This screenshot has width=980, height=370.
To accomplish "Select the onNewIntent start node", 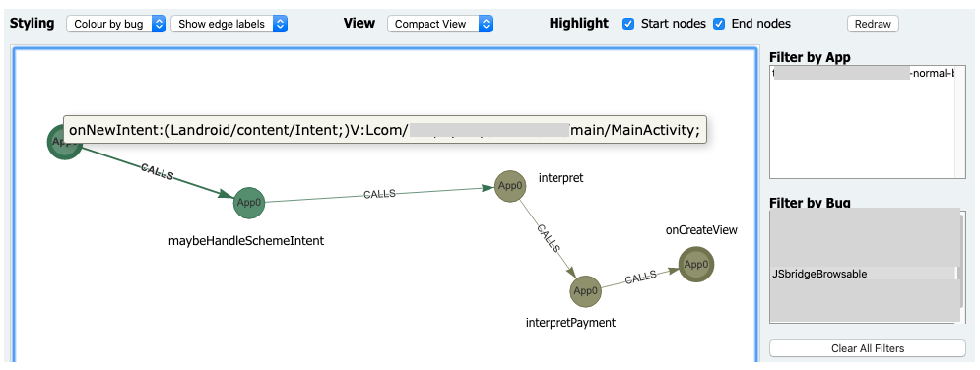I will [x=64, y=142].
